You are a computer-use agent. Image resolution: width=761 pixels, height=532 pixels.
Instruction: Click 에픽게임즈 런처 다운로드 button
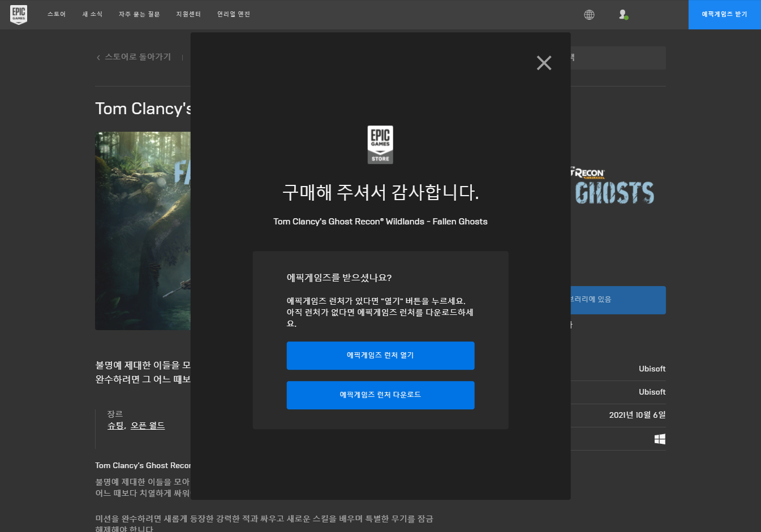tap(380, 395)
